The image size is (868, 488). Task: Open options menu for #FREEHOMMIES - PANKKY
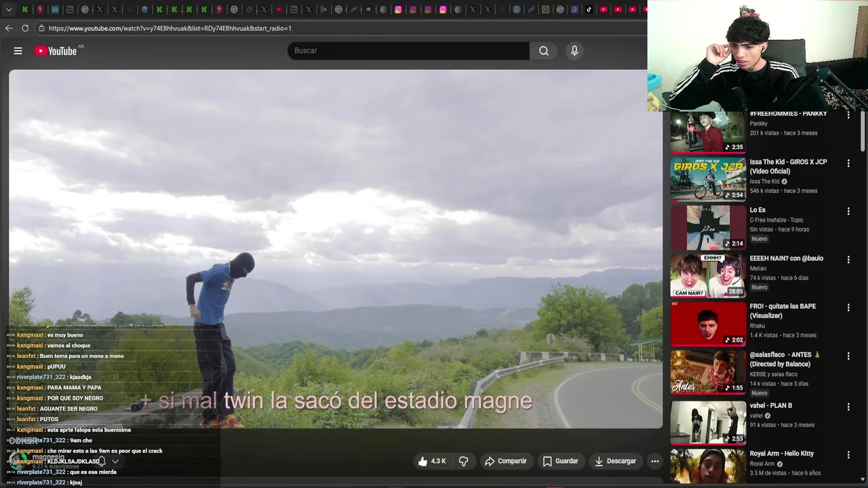848,115
